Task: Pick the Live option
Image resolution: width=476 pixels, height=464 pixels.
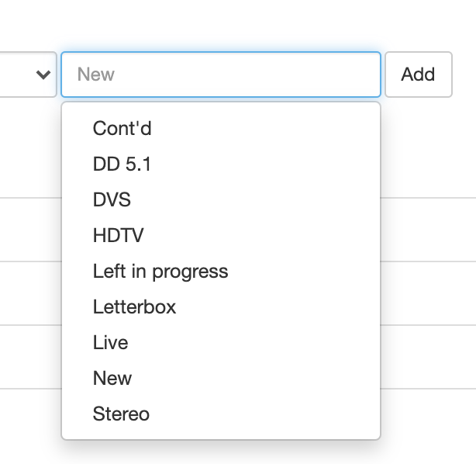Action: click(x=110, y=342)
